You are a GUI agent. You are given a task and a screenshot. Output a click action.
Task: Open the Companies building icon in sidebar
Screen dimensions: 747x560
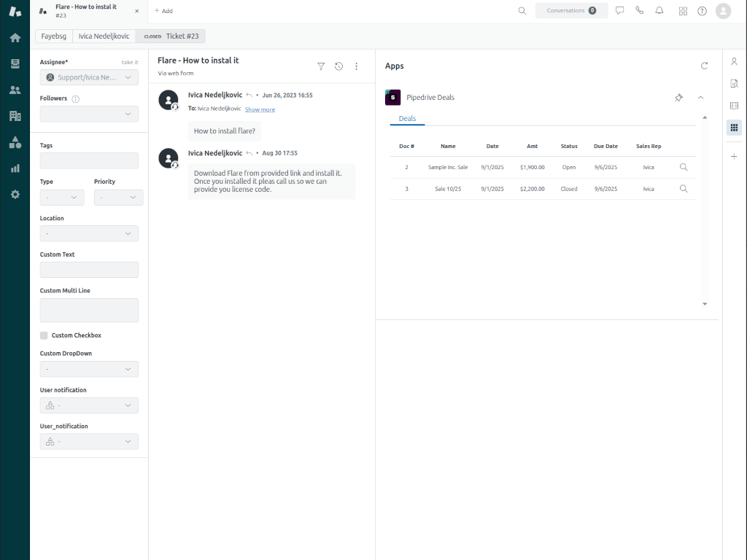(15, 116)
